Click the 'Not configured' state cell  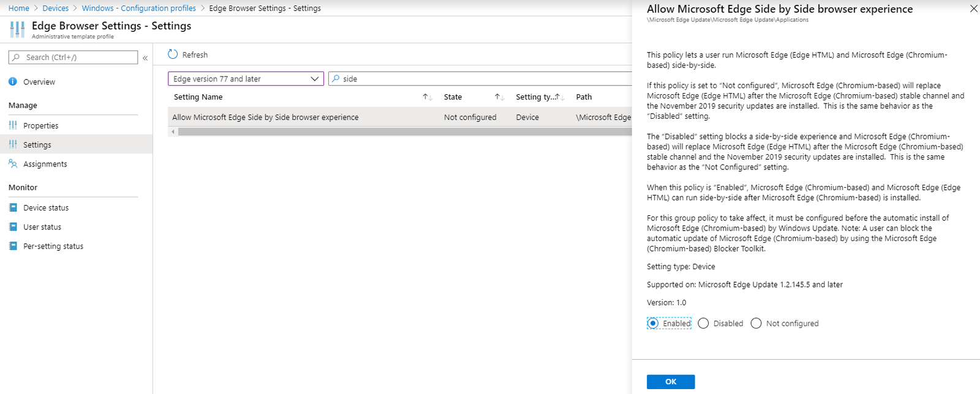470,117
